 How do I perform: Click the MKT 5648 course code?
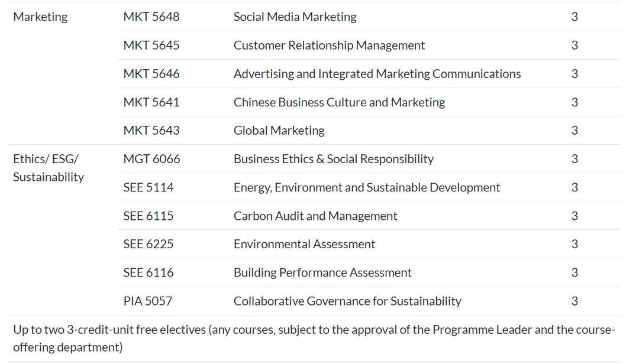[151, 17]
